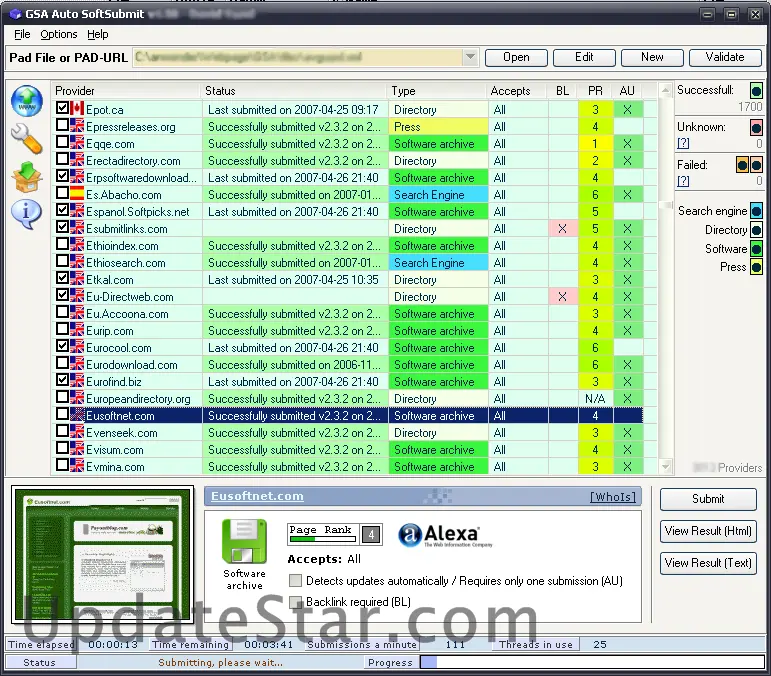
Task: Uncheck the Erpsoftwaredownload provider checkbox
Action: point(62,176)
